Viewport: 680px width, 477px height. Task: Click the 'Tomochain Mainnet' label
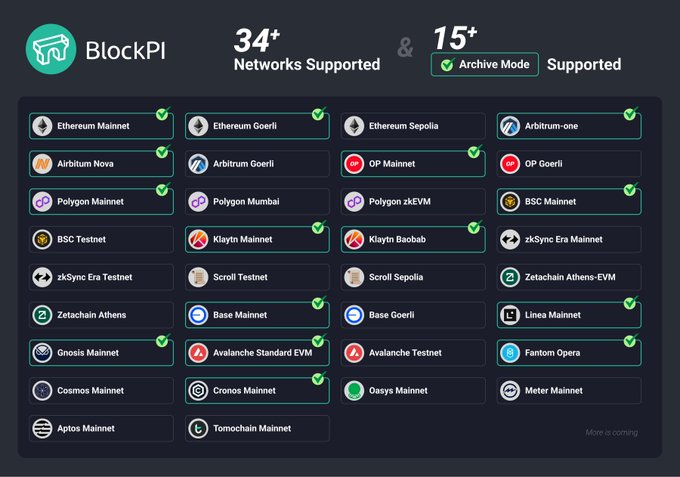[x=252, y=428]
